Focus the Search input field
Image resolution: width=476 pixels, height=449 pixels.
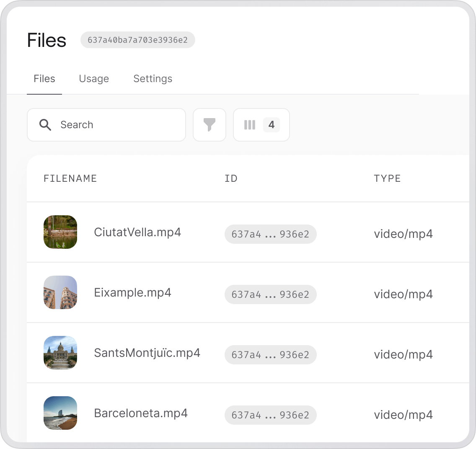pos(106,125)
